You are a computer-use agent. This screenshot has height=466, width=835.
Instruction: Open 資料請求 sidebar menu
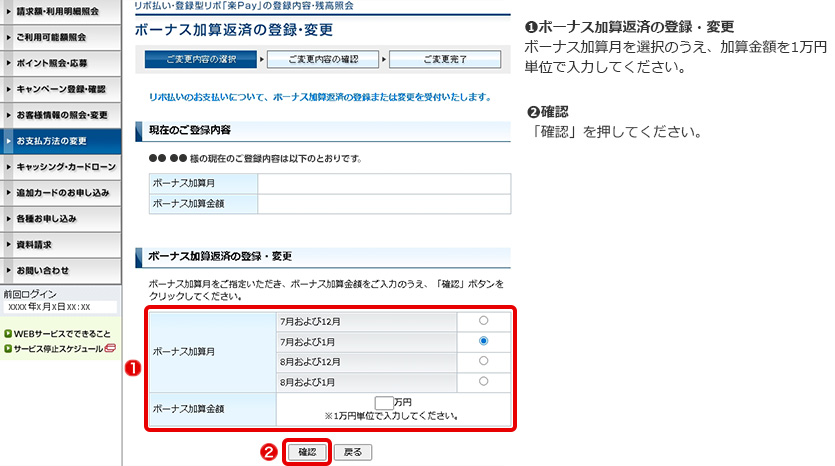60,245
